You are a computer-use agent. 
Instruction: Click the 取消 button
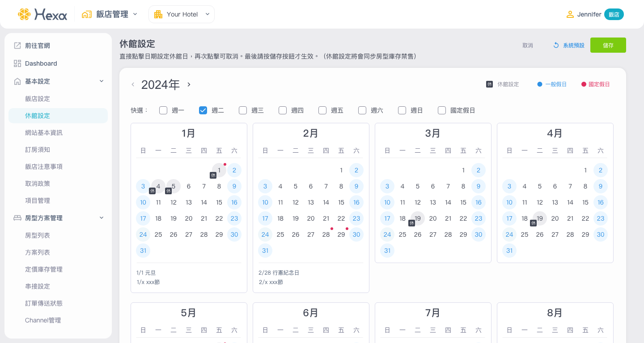point(528,45)
